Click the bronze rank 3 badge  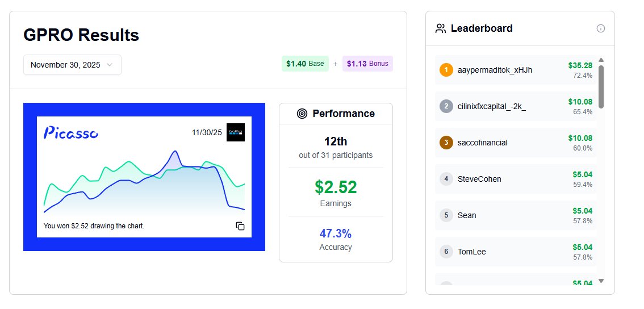[446, 143]
